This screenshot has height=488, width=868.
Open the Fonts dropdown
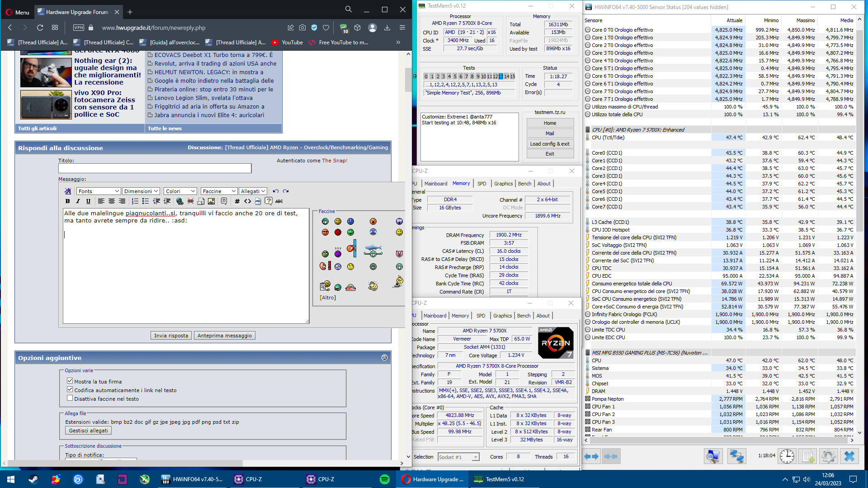(98, 191)
